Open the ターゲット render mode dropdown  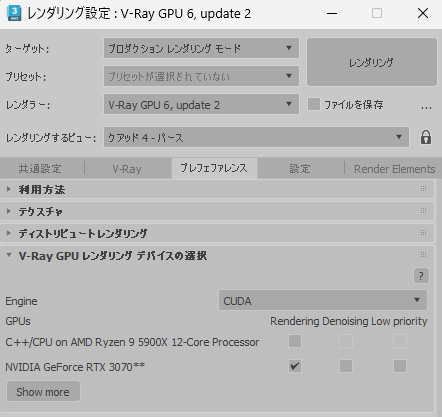tap(201, 48)
